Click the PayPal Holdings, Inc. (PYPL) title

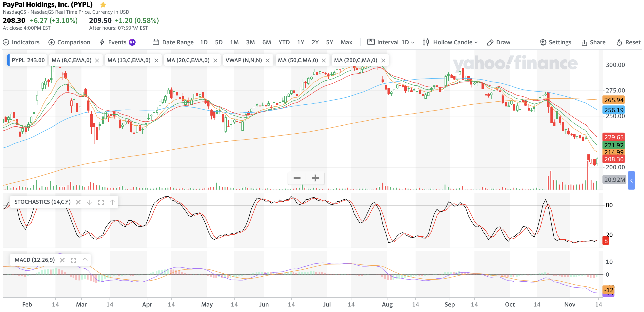(x=47, y=5)
